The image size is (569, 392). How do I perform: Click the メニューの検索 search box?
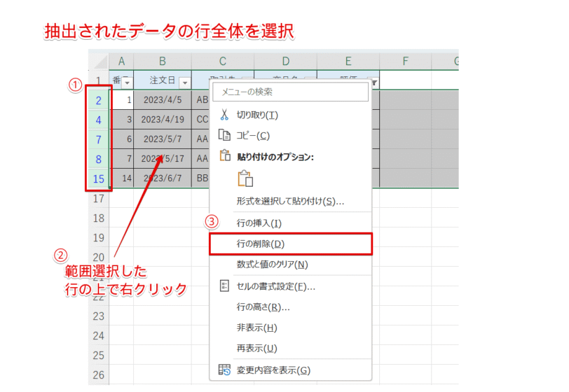(291, 92)
